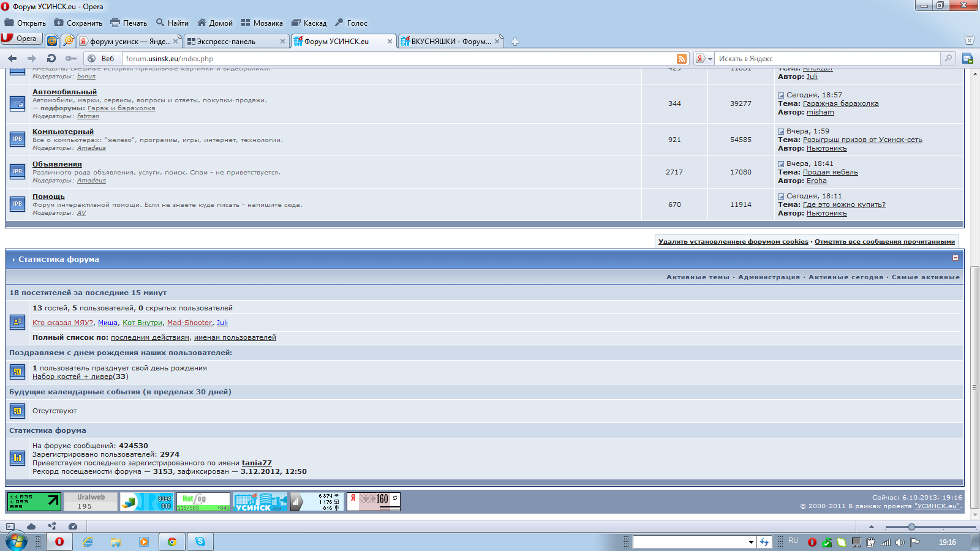Toggle the panel button in the status bar
This screenshot has height=551, width=980.
coord(10,527)
